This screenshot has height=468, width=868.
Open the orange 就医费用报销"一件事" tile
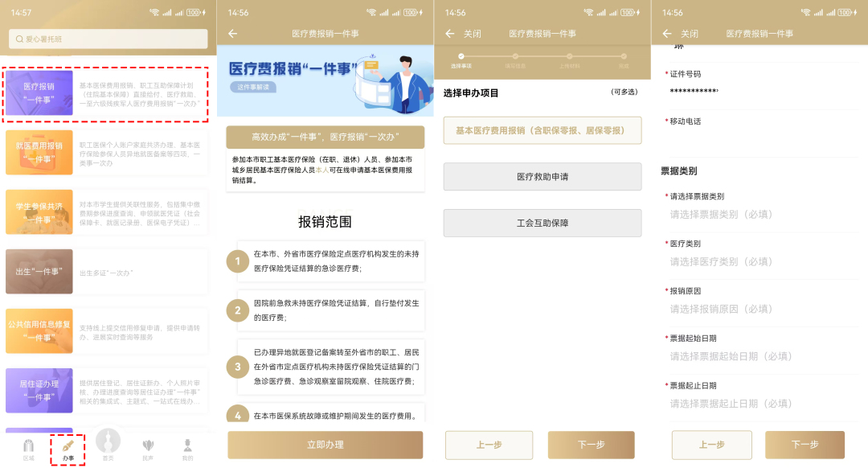click(39, 152)
